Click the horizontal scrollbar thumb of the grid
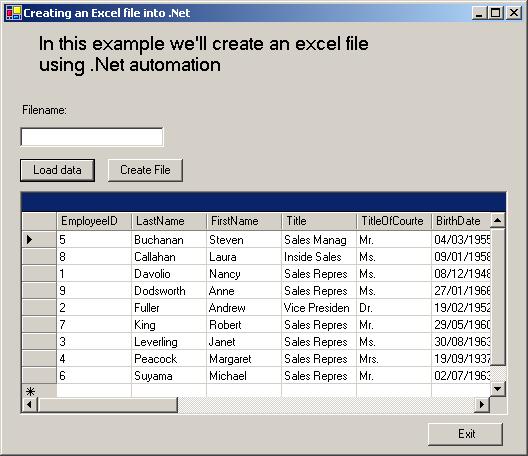Screen dimensions: 528x456 click(x=107, y=404)
